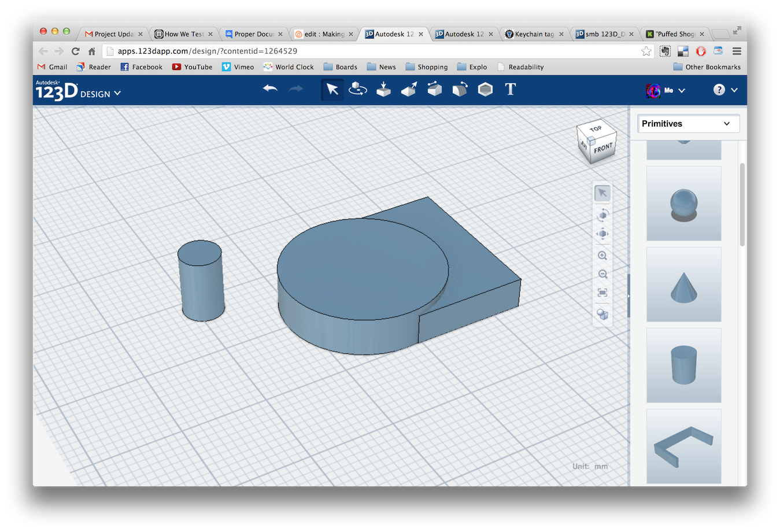Click Fit view icon in right navigation bar
Viewport: 780px width, 532px height.
point(602,293)
